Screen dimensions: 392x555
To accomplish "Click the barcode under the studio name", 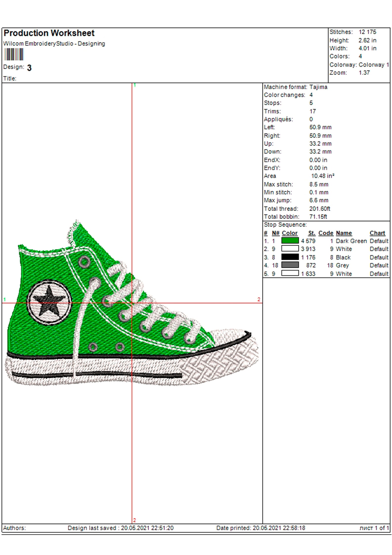I will click(14, 54).
